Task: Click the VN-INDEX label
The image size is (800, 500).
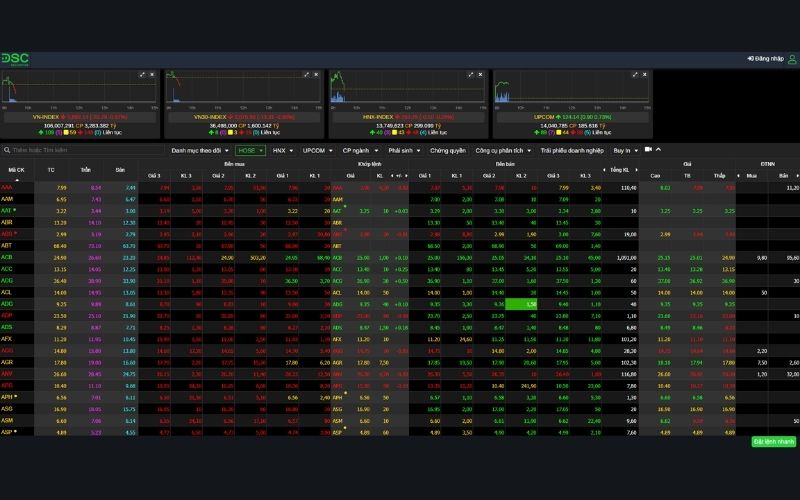Action: point(45,117)
